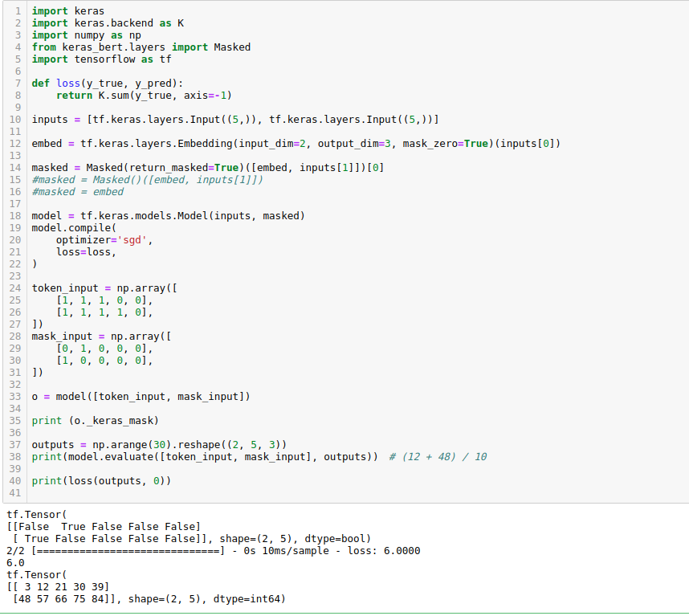Click 'token_input = np.array([' line
The image size is (689, 616).
[104, 288]
